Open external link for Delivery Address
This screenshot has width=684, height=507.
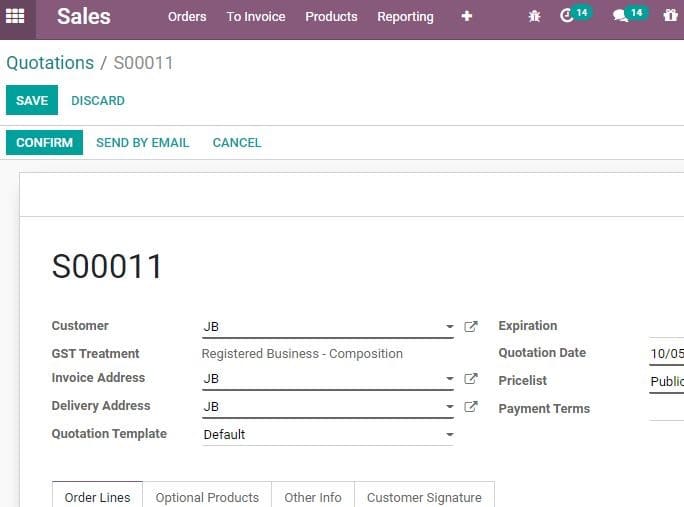pos(471,407)
